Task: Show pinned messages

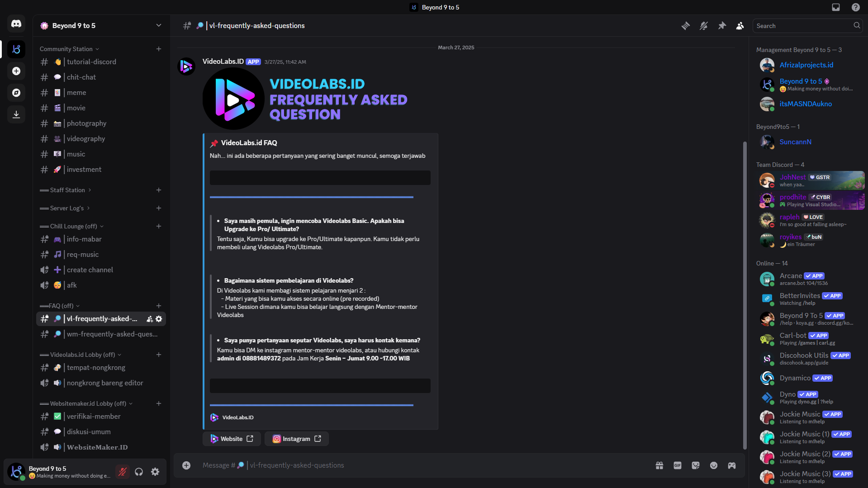Action: coord(722,26)
